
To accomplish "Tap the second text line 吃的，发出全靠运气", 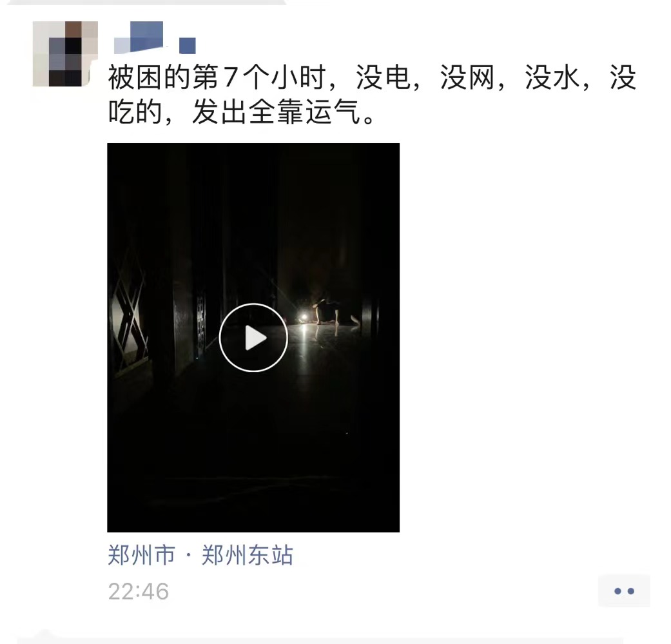I will point(242,112).
